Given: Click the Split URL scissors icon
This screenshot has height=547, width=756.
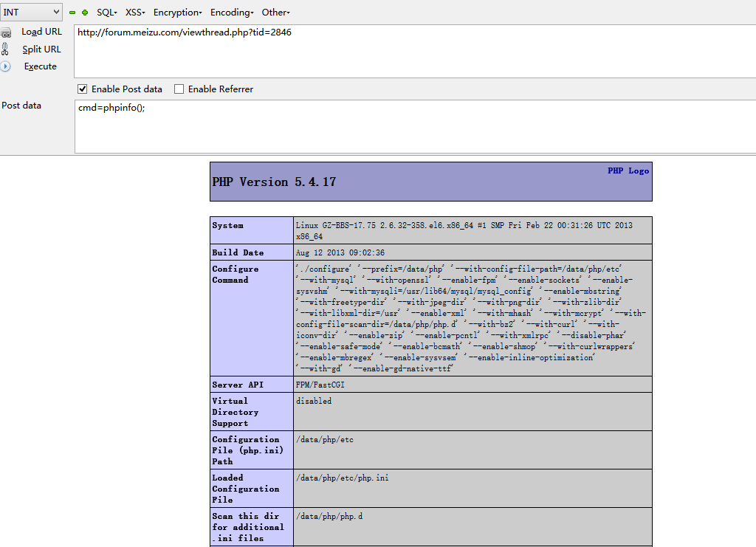Looking at the screenshot, I should point(5,49).
